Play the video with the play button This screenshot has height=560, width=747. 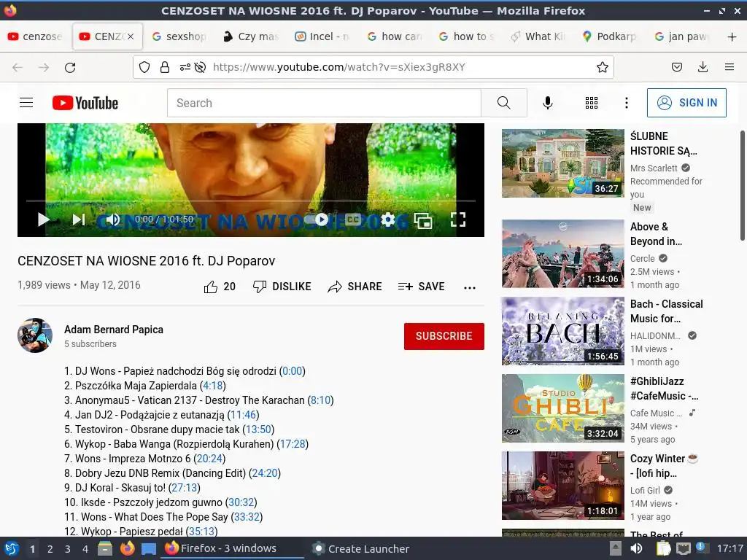point(43,219)
